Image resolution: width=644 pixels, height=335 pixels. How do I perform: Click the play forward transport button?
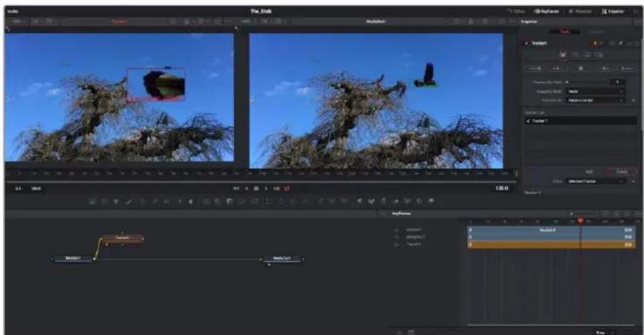coord(266,188)
